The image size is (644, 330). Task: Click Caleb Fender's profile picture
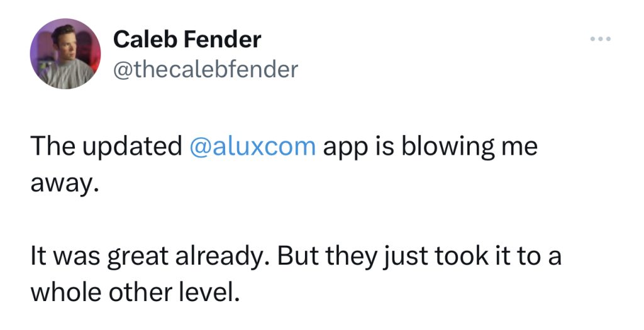click(65, 53)
